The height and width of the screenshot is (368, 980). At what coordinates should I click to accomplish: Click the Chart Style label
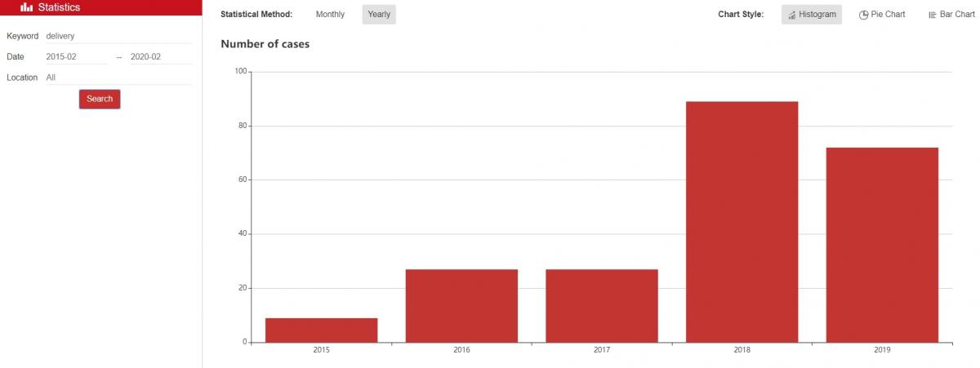pyautogui.click(x=741, y=15)
